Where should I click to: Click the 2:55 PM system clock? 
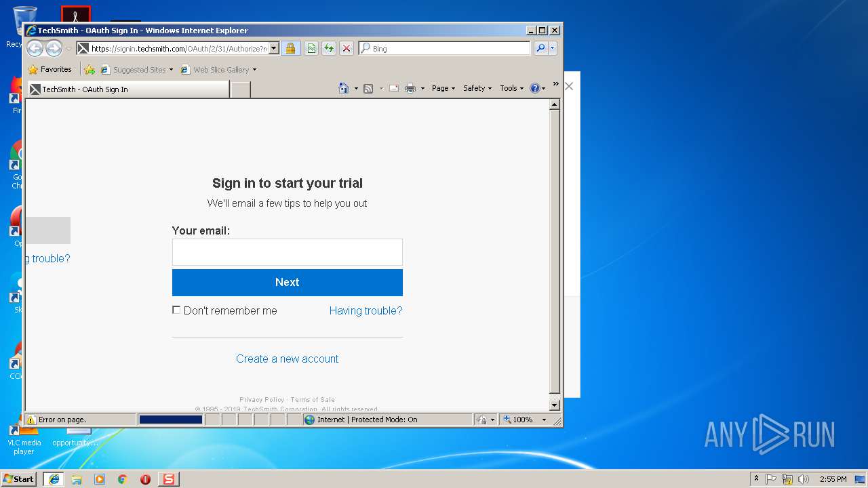(833, 479)
